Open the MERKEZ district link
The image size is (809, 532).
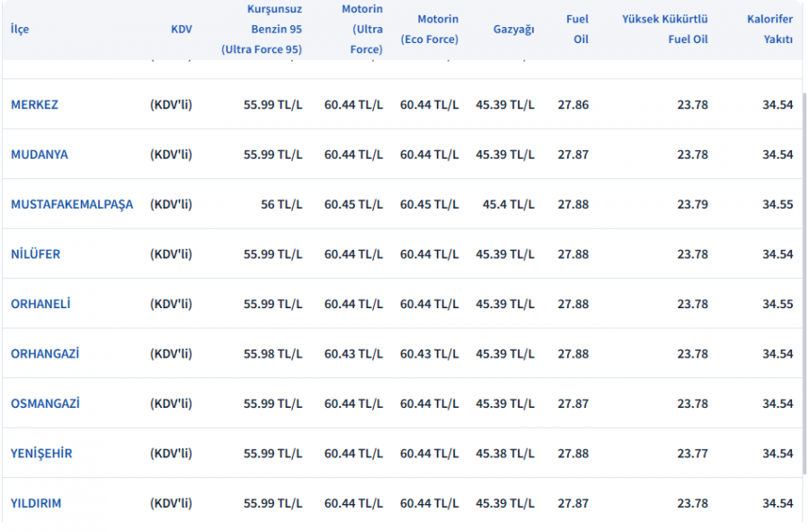point(34,104)
